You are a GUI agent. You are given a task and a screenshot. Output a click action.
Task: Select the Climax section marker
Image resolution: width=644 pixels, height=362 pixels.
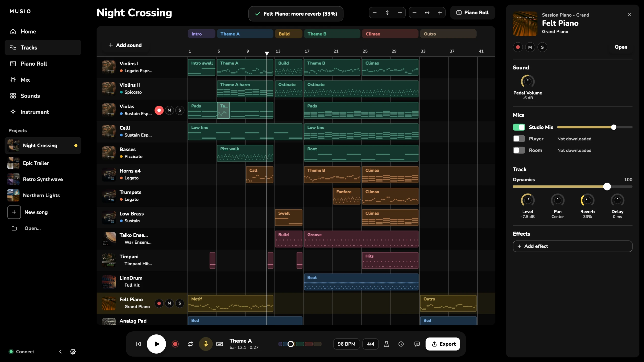pyautogui.click(x=390, y=34)
